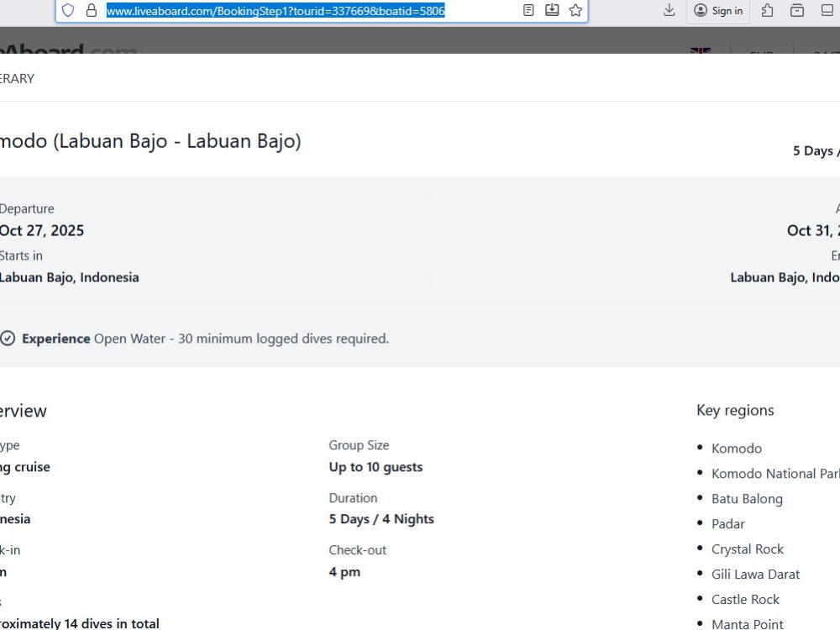The image size is (840, 630).
Task: Select the Komodo key region
Action: [736, 449]
